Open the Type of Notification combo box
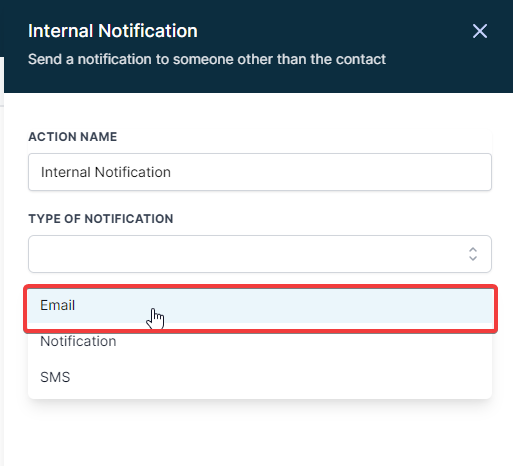The width and height of the screenshot is (513, 466). point(260,254)
